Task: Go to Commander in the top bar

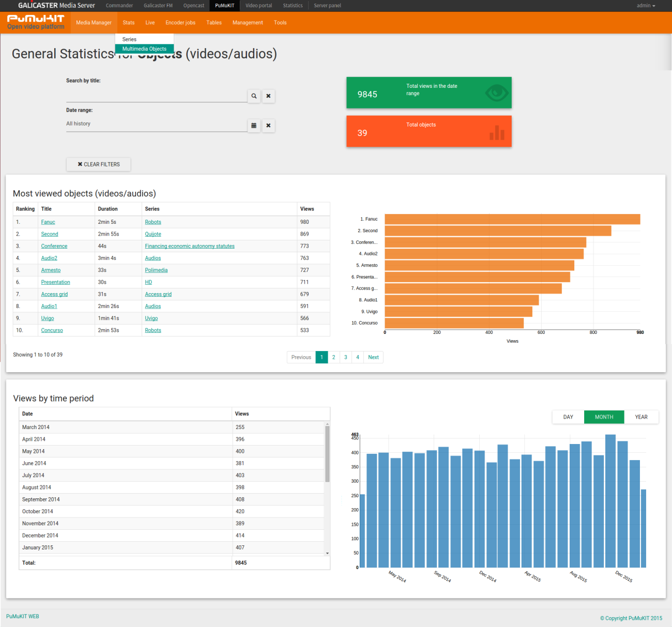Action: coord(119,6)
